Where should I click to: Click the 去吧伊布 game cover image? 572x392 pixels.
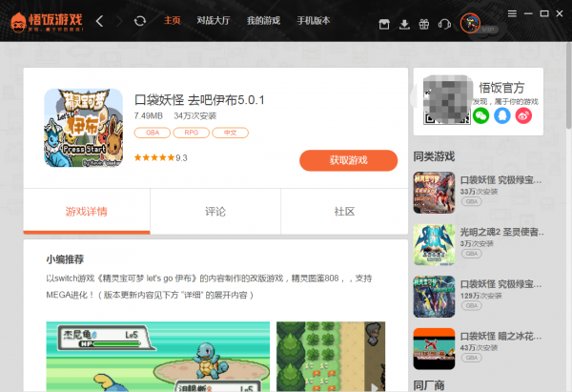(x=84, y=128)
